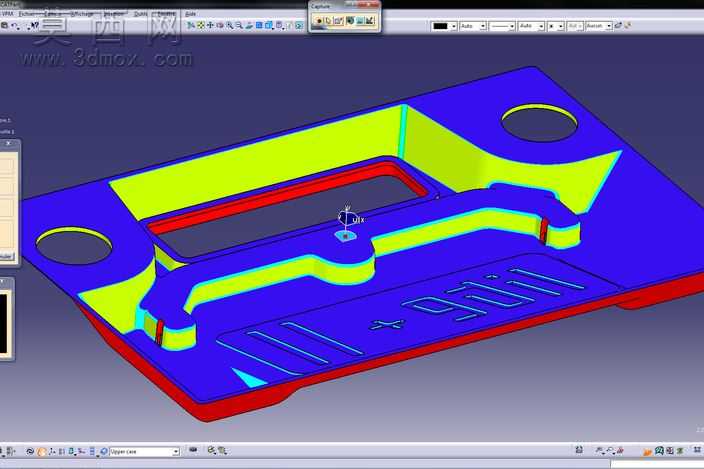The image size is (704, 469).
Task: Click the Graphic Properties wizard icon
Action: 628,26
